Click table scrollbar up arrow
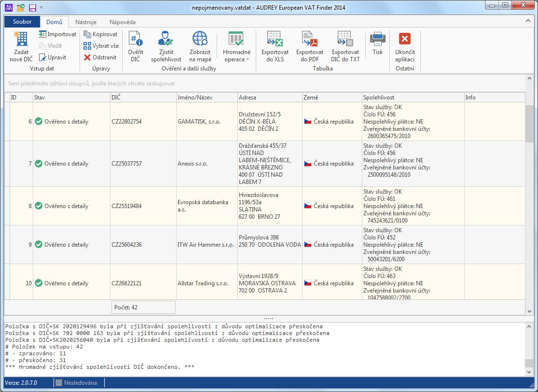 point(529,78)
